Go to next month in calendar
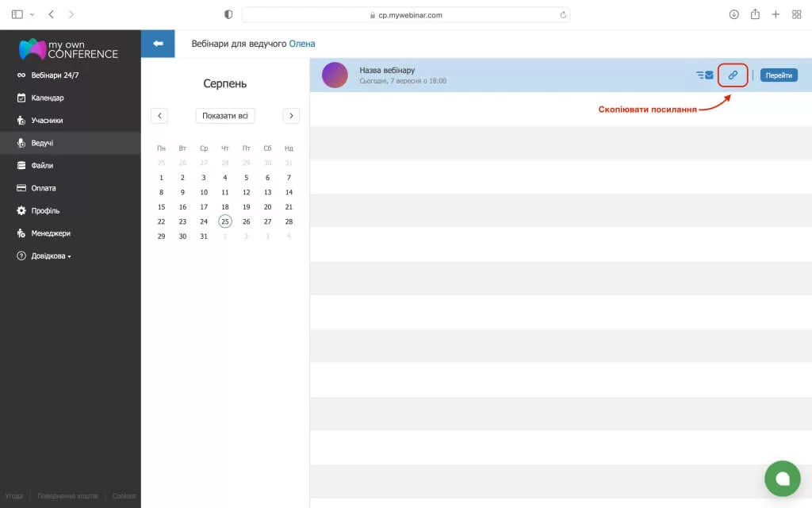The image size is (812, 508). (291, 116)
